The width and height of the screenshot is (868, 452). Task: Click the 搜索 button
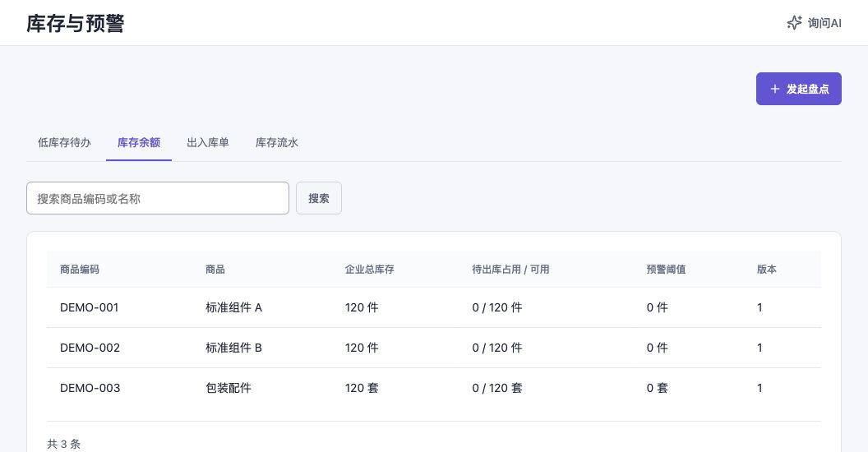coord(319,198)
